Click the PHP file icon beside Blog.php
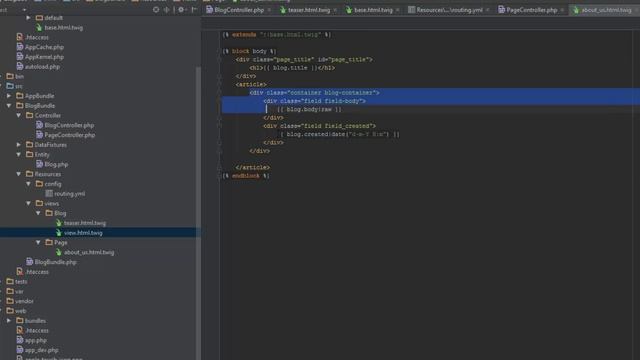Image resolution: width=640 pixels, height=360 pixels. click(39, 164)
